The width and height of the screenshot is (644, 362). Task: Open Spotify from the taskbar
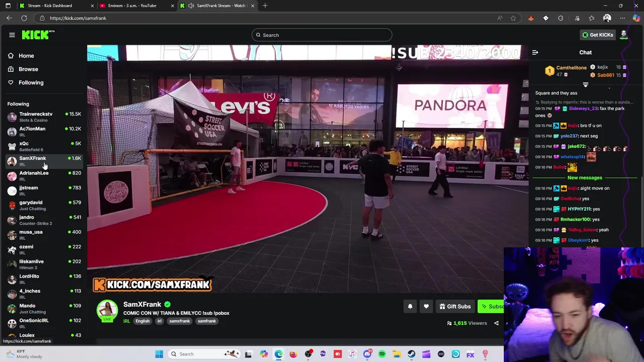tap(382, 354)
